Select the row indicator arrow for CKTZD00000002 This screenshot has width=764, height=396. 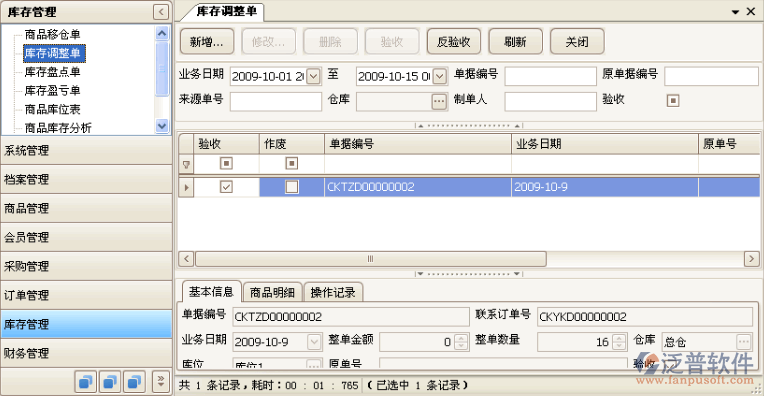tap(186, 187)
